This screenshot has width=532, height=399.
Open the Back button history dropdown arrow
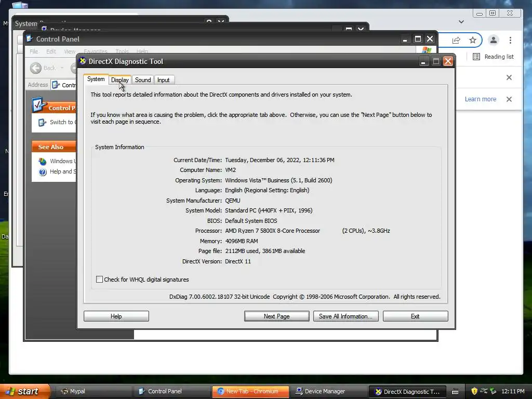coord(62,68)
